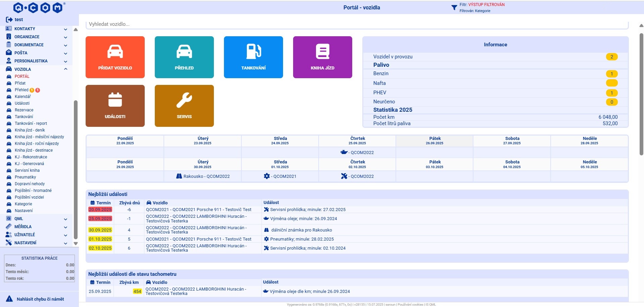Click the yellow Vozidel v provozu badge
Screen dimensions: 644x307
click(611, 57)
